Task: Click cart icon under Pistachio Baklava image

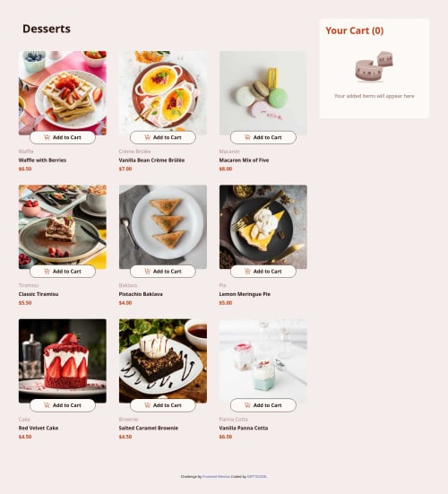Action: click(x=147, y=271)
